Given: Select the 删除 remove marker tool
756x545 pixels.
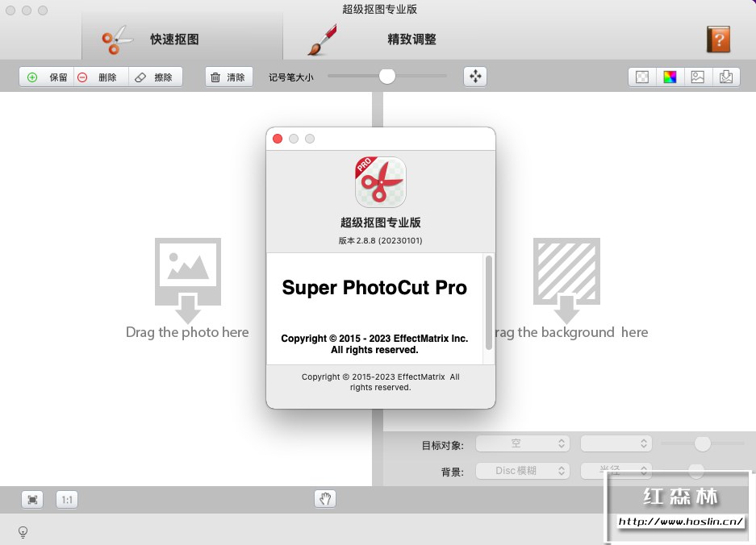Looking at the screenshot, I should click(101, 77).
